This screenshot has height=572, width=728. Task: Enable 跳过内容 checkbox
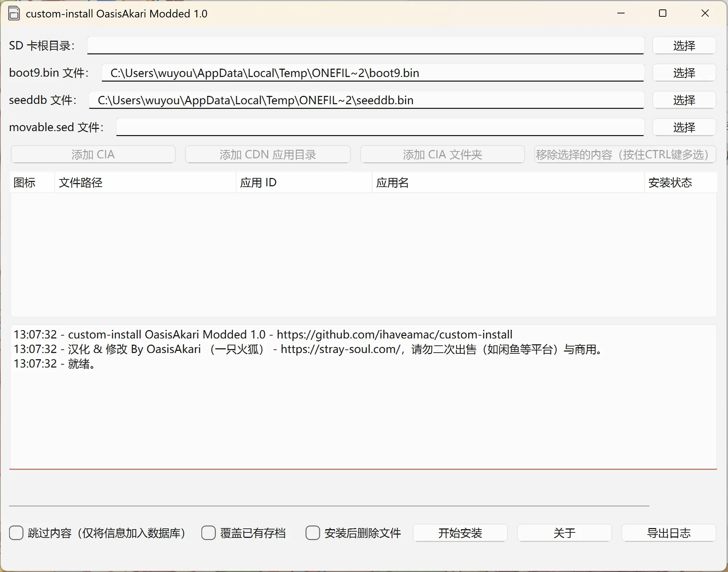(16, 533)
